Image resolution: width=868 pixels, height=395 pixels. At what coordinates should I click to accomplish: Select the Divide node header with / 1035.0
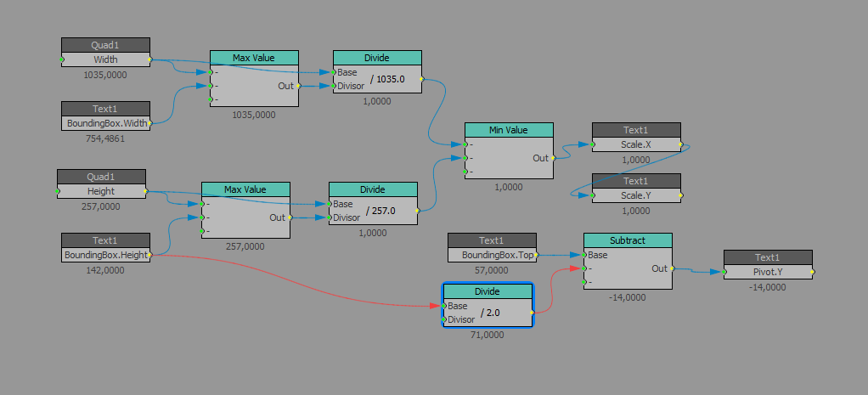tap(377, 58)
